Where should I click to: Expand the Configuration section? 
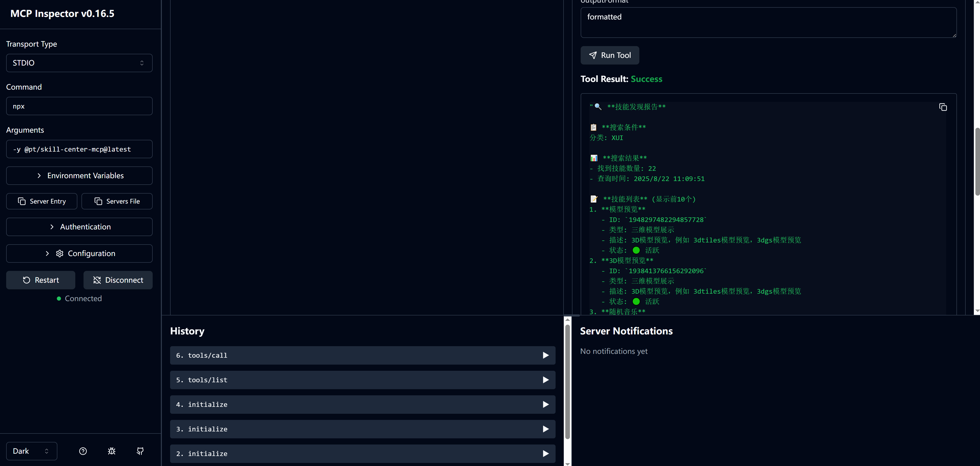(79, 253)
